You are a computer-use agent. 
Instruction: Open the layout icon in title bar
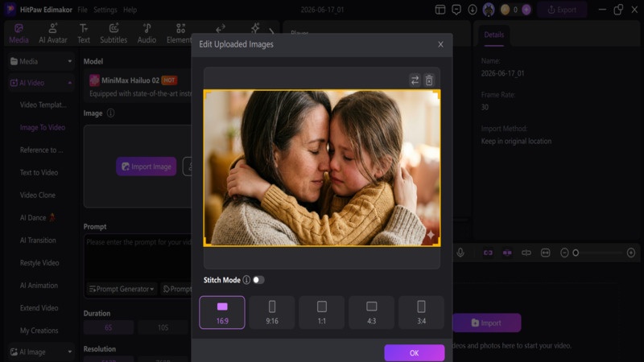(x=440, y=10)
